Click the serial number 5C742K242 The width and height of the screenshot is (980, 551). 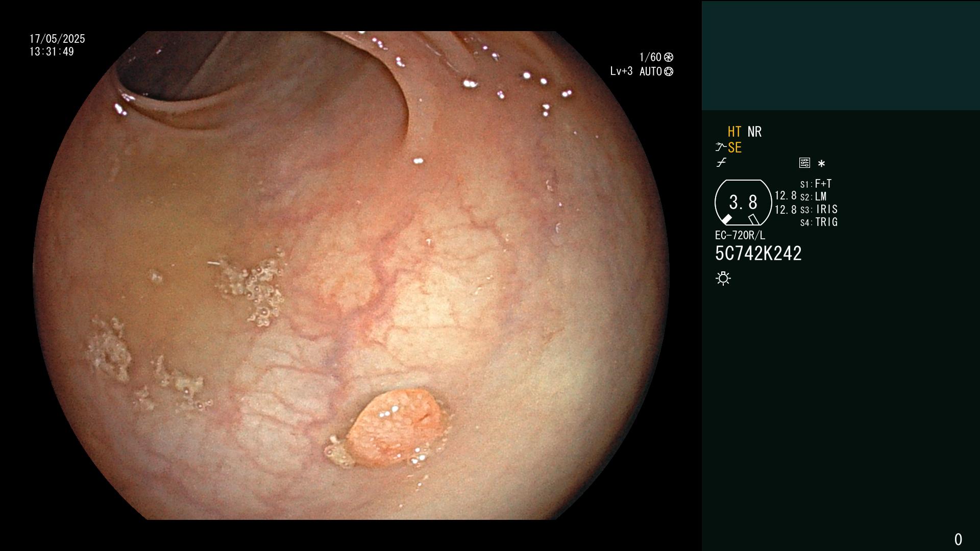pos(758,254)
